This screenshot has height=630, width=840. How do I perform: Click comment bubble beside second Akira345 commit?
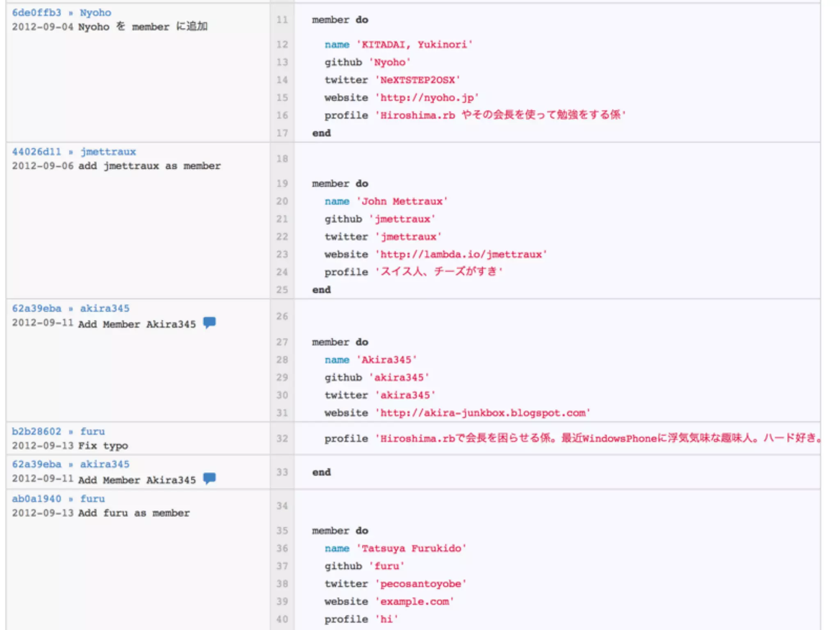(x=209, y=479)
